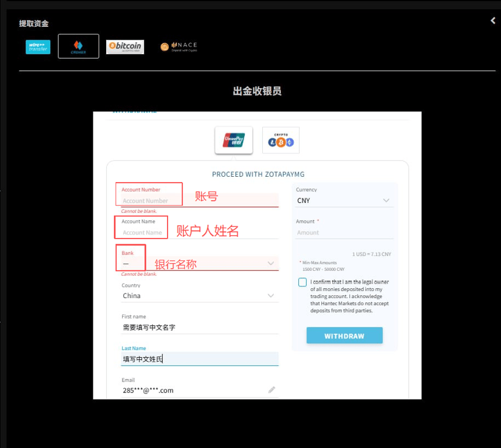Image resolution: width=501 pixels, height=448 pixels.
Task: Select the Crypto coins withdrawal method
Action: click(x=280, y=140)
